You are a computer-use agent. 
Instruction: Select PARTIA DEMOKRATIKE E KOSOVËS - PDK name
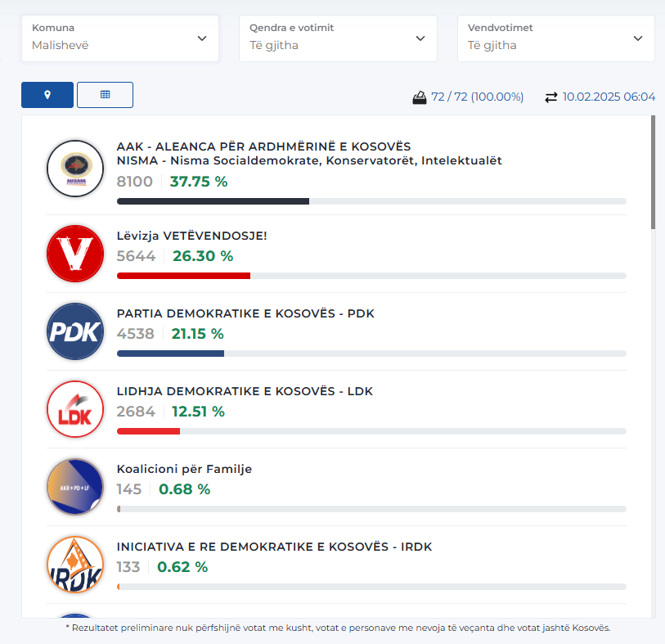[245, 313]
